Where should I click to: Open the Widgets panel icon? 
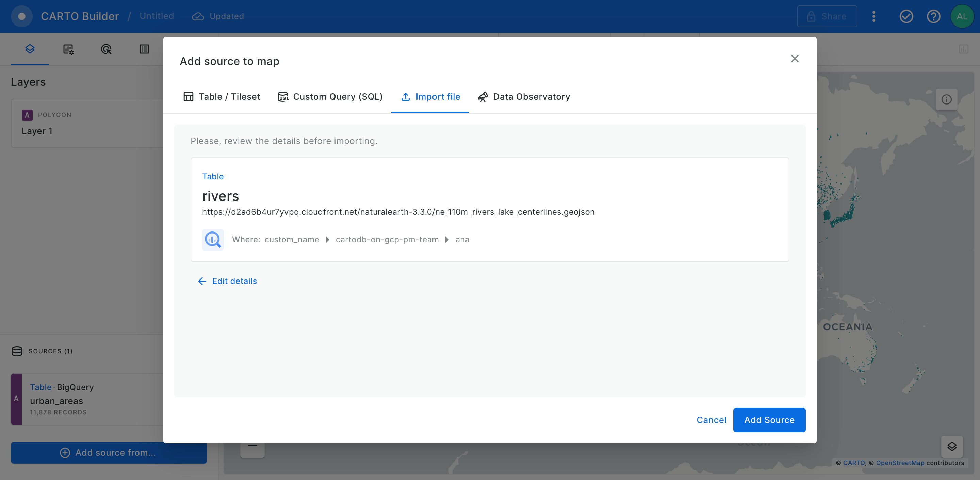pos(68,49)
